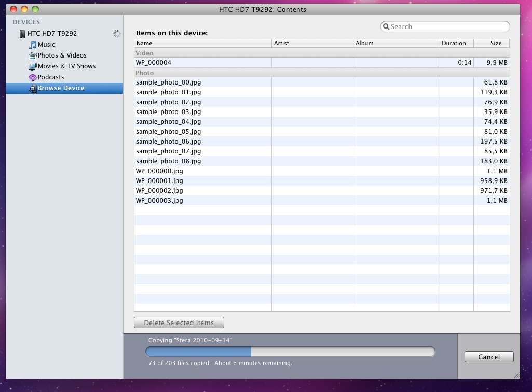Viewport: 532px width, 392px height.
Task: Select the WP_000004 video row
Action: pos(322,62)
